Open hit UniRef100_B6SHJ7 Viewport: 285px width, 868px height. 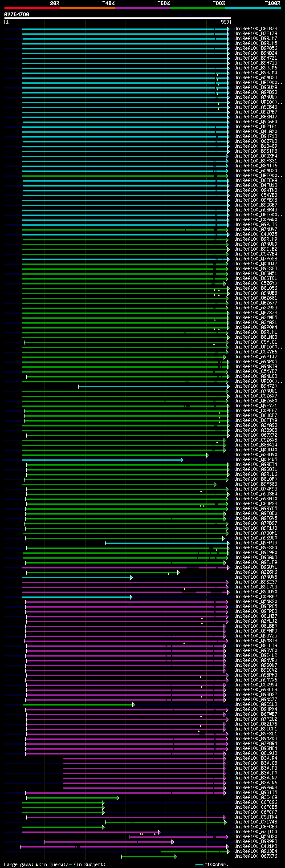[256, 117]
